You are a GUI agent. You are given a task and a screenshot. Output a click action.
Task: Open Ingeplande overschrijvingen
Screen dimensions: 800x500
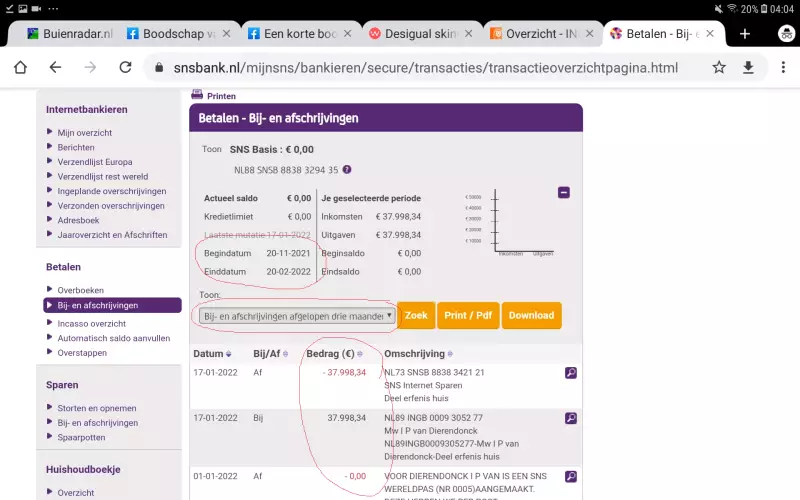point(112,191)
